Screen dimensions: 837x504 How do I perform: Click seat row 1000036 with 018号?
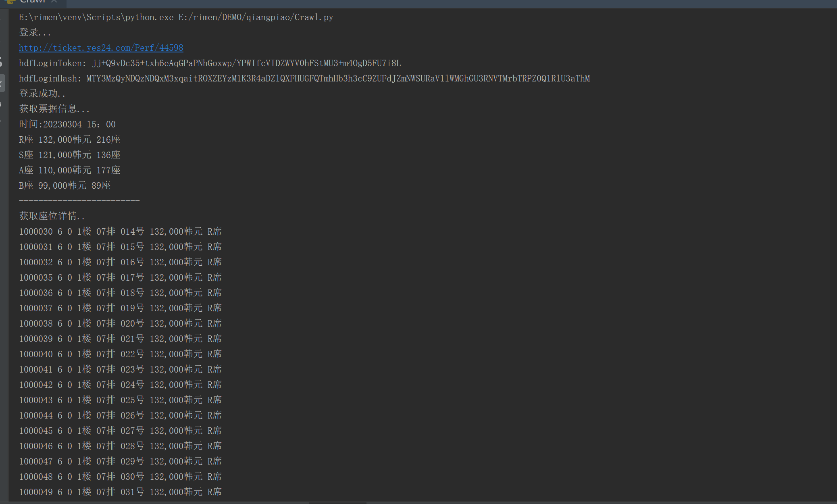(x=121, y=293)
